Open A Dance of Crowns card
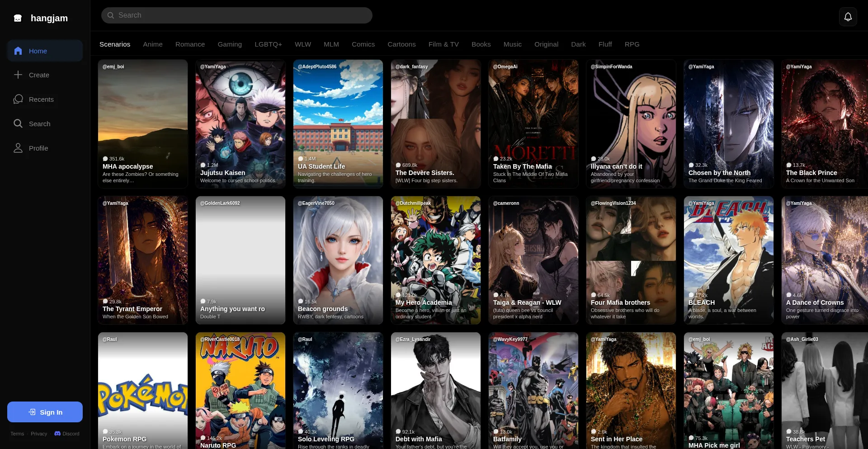868x449 pixels. [825, 260]
